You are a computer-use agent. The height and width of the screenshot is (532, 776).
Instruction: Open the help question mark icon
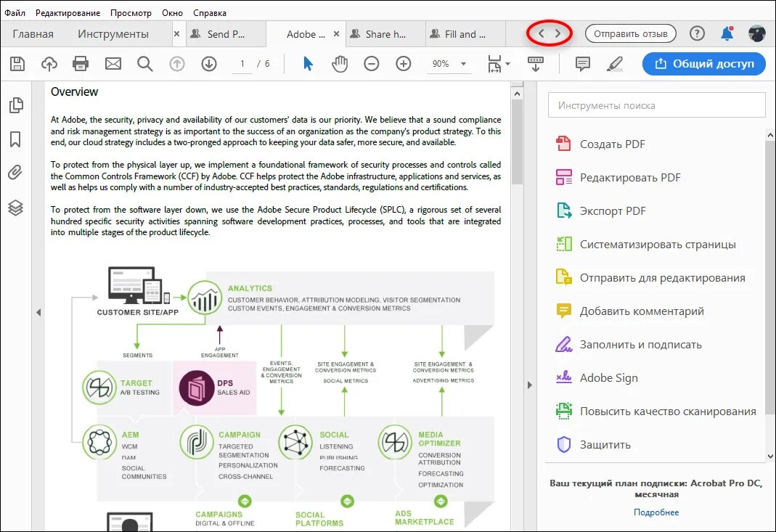(697, 33)
